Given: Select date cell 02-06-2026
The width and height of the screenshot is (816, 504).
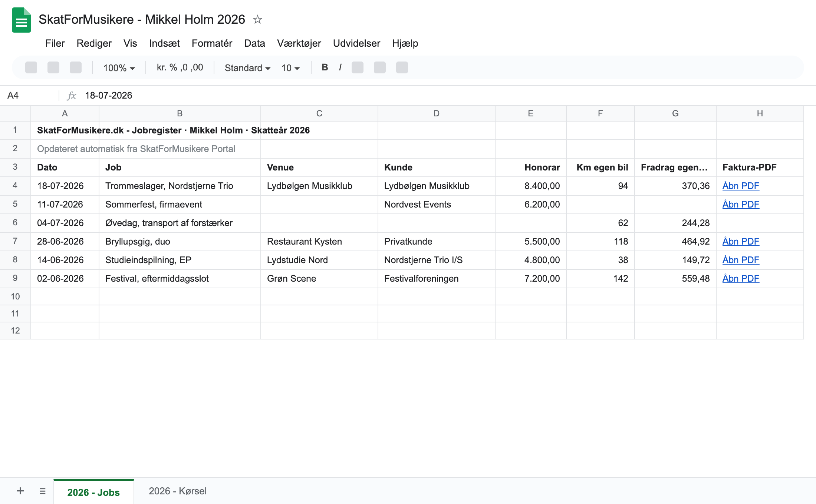Looking at the screenshot, I should click(x=65, y=279).
